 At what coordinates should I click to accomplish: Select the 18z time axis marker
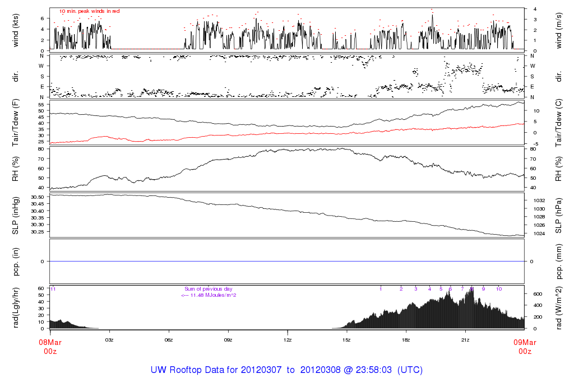coord(406,339)
